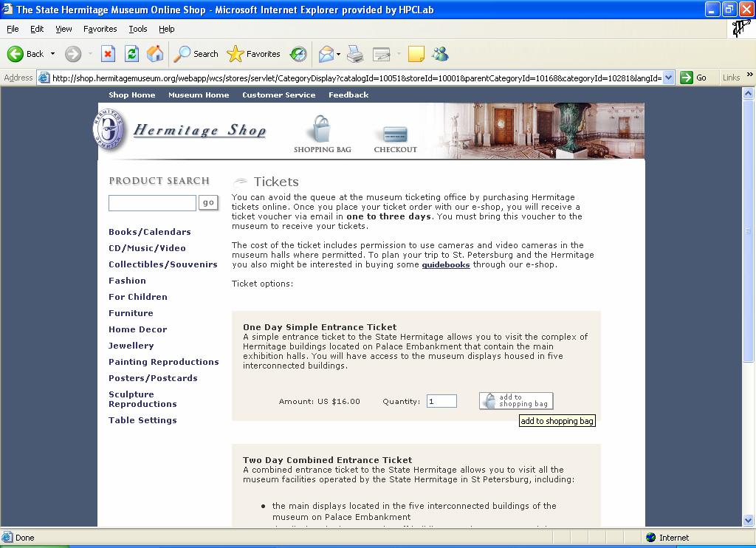This screenshot has width=756, height=548.
Task: Click the product search text field
Action: pyautogui.click(x=152, y=203)
